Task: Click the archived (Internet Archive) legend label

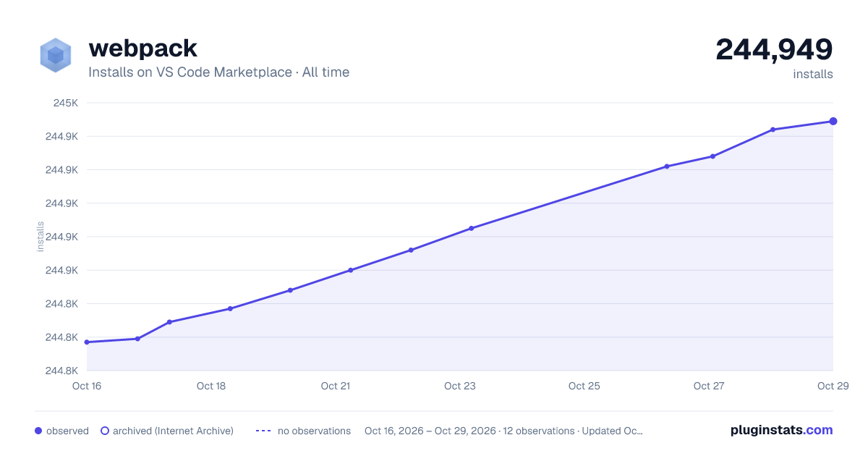Action: point(173,431)
